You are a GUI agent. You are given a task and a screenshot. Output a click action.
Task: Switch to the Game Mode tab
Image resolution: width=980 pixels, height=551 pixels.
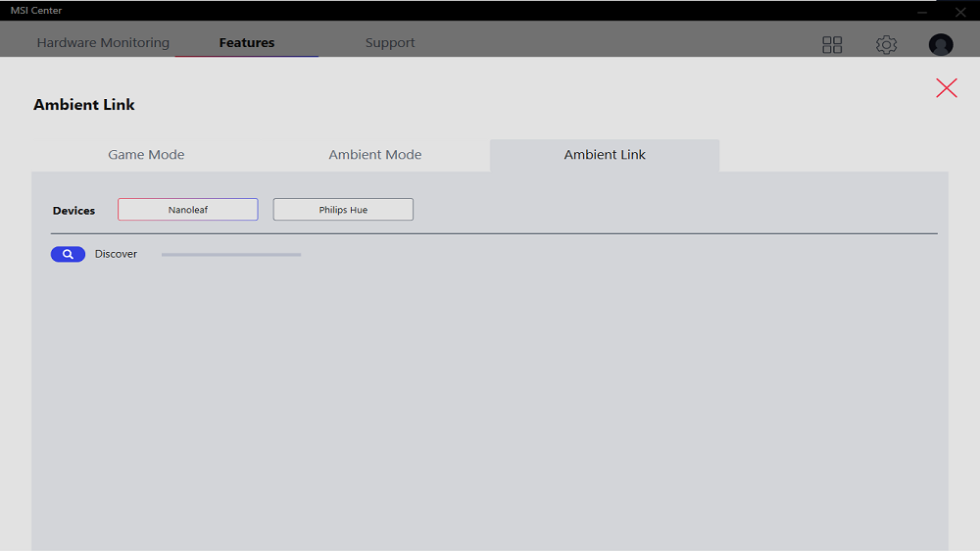point(146,155)
